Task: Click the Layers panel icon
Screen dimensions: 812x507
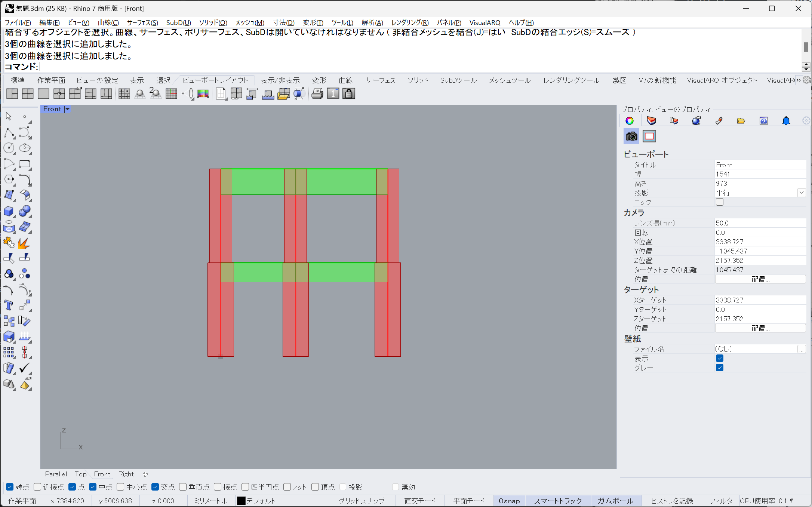Action: (651, 121)
